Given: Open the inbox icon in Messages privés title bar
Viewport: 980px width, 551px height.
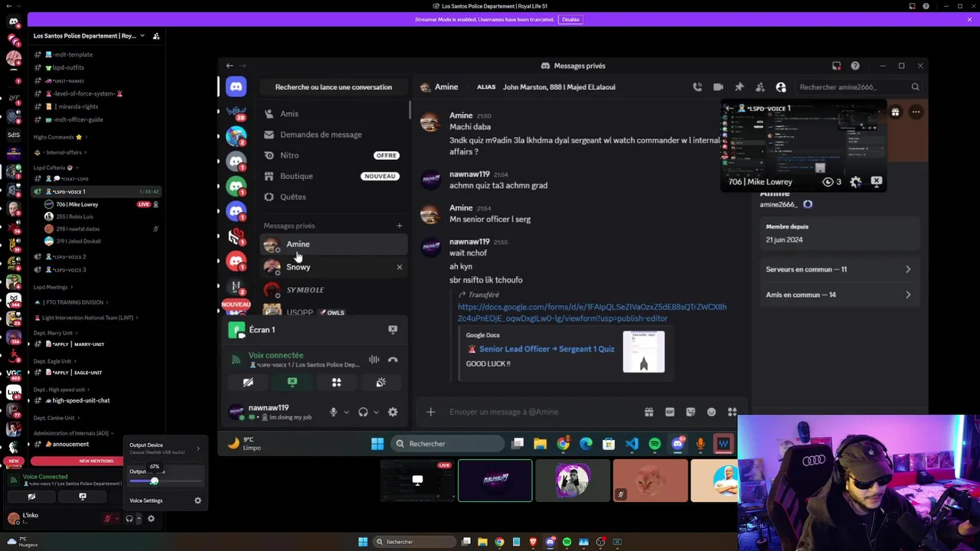Looking at the screenshot, I should coord(837,66).
